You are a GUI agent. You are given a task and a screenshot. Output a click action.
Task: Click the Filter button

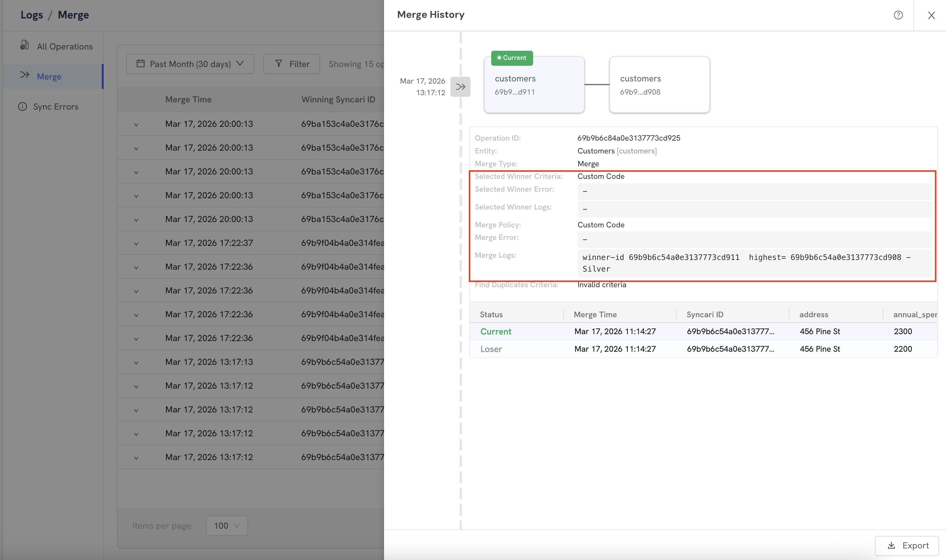[x=292, y=64]
